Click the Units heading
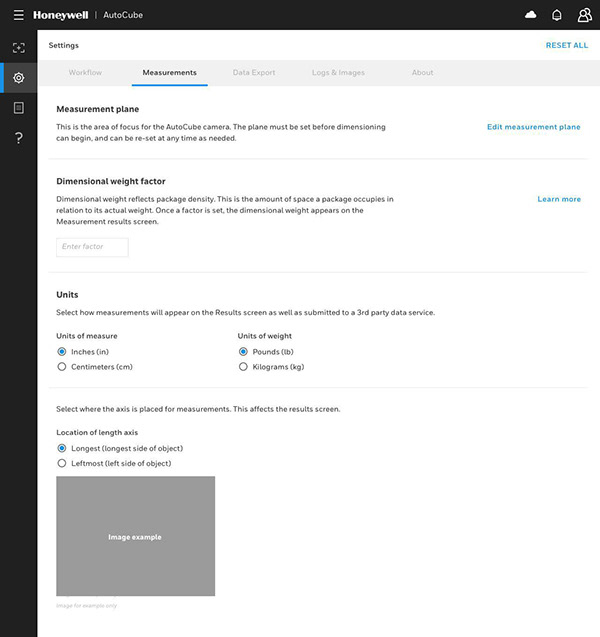600x637 pixels. point(67,295)
